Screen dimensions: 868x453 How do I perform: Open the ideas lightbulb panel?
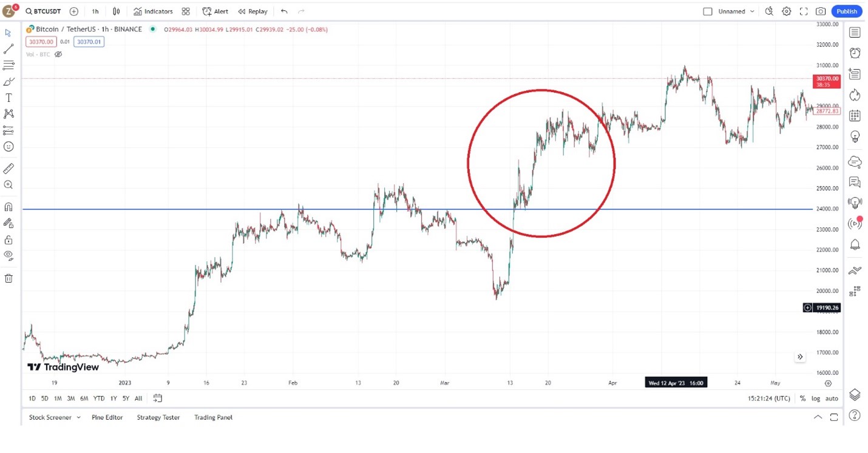point(855,136)
